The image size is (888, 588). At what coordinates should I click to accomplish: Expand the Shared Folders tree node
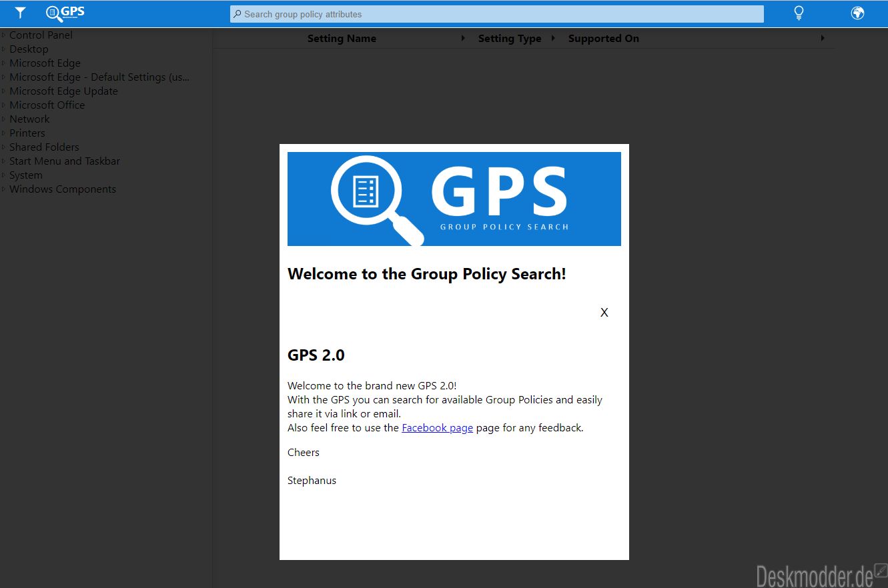click(3, 147)
